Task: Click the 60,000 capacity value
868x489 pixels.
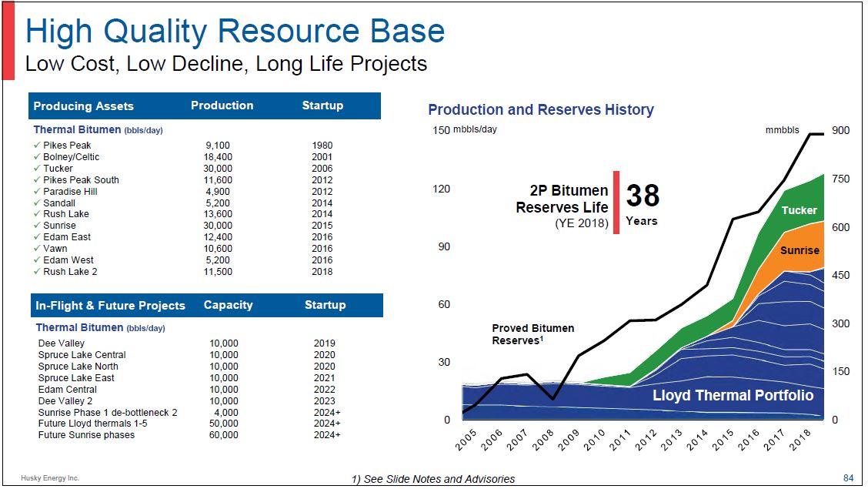Action: pos(224,435)
